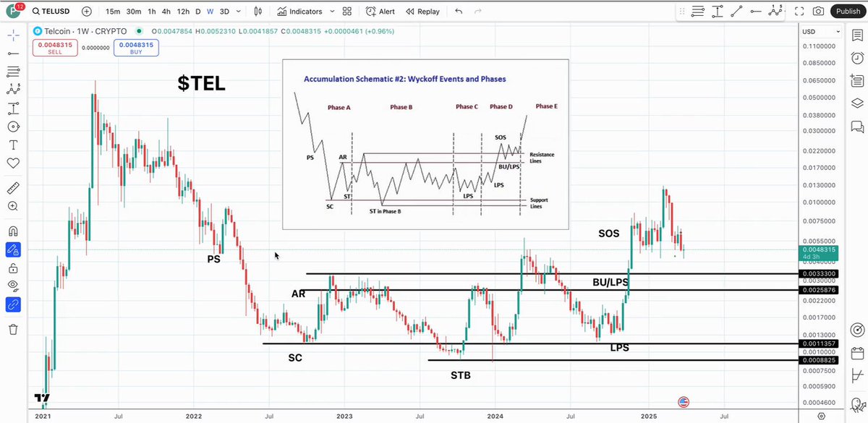The height and width of the screenshot is (423, 868).
Task: Select horizontal line tool in favorites toolbar
Action: pos(756,12)
